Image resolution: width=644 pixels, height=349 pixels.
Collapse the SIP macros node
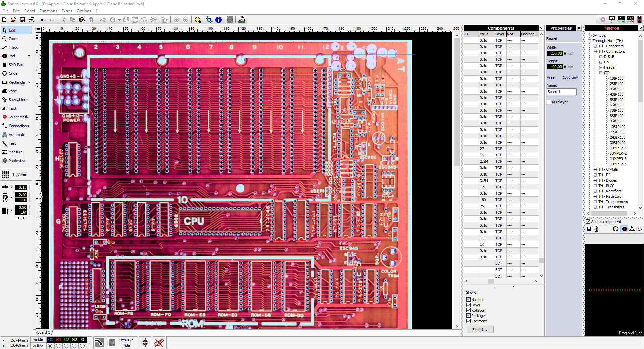click(x=601, y=73)
